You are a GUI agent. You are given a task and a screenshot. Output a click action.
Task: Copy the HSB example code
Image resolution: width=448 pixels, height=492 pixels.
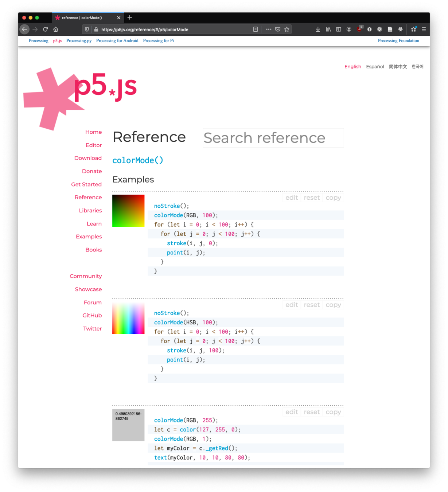click(333, 305)
